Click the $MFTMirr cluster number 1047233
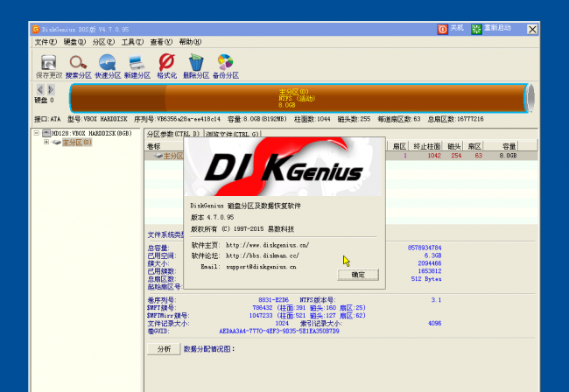569x392 pixels. pos(261,316)
